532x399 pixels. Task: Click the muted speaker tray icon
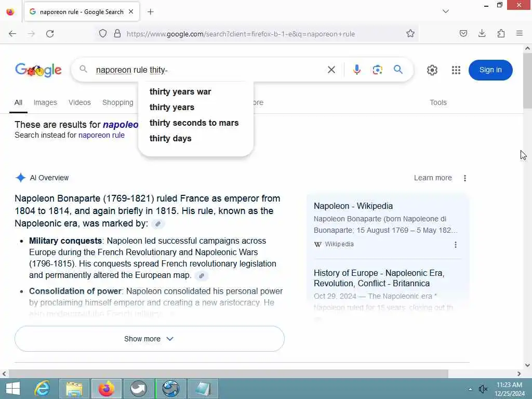pyautogui.click(x=483, y=389)
